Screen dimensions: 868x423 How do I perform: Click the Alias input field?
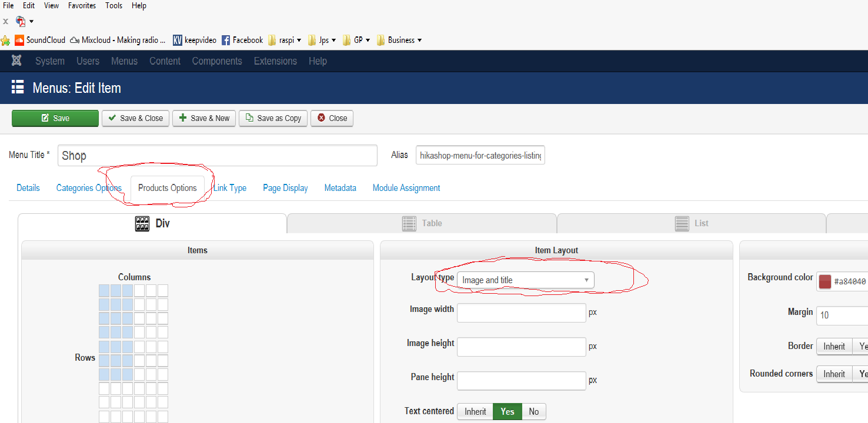coord(480,156)
